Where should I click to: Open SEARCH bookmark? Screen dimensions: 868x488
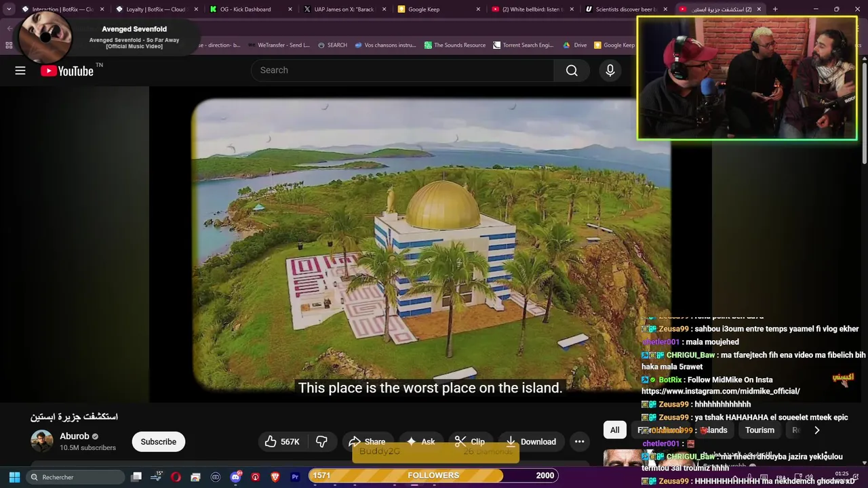[332, 45]
